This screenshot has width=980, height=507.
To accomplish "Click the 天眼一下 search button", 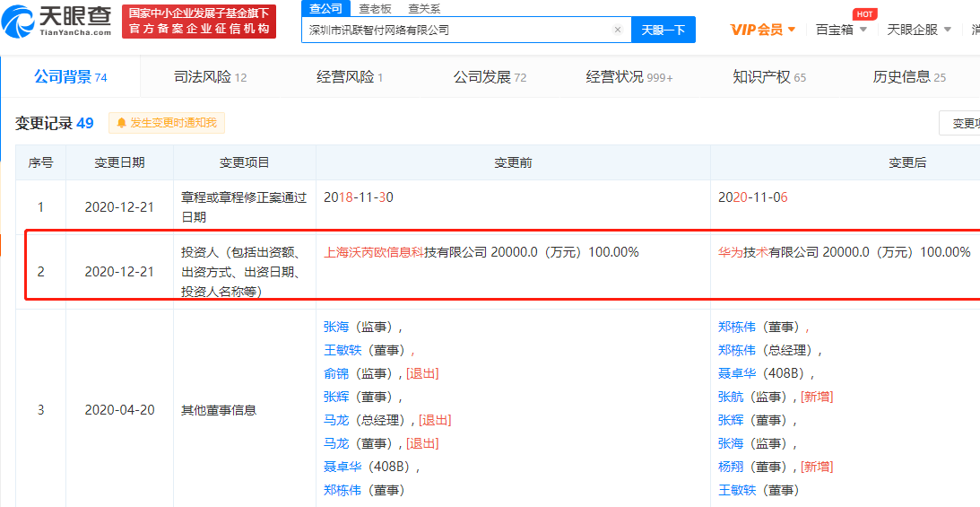I will tap(663, 30).
